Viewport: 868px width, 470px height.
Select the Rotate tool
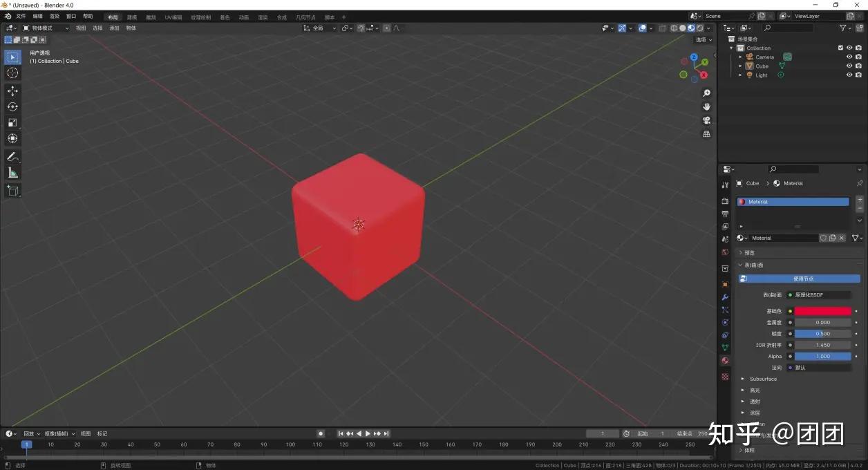pyautogui.click(x=12, y=106)
